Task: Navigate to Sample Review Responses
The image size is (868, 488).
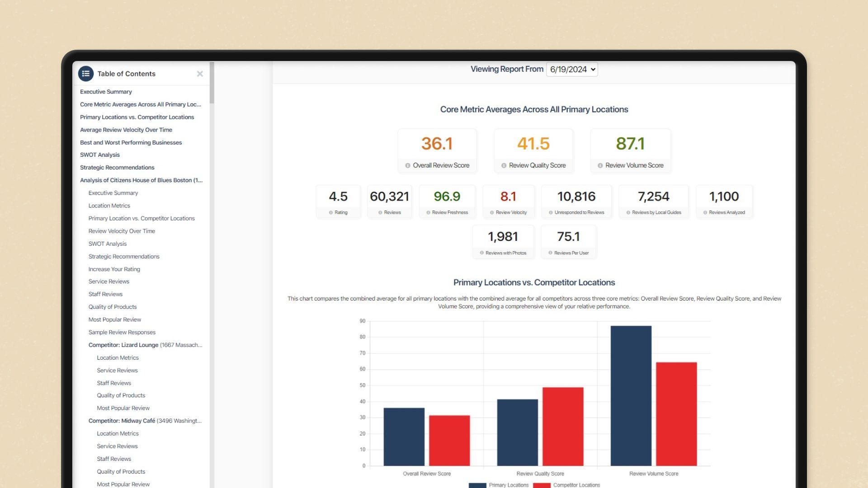Action: (122, 332)
